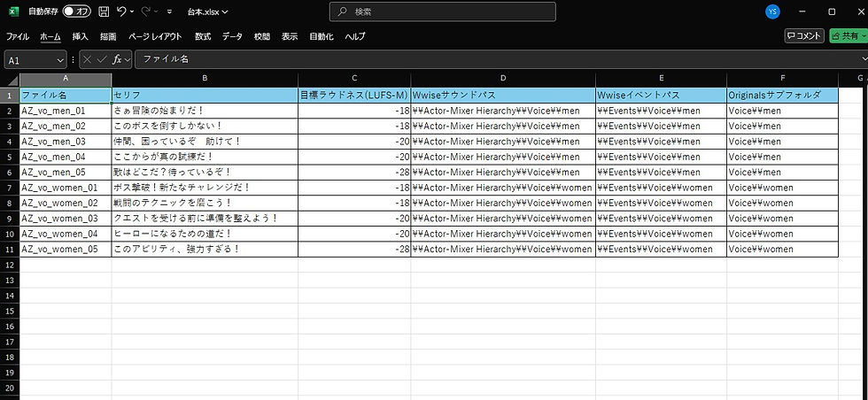Click the Originalsサブフォルダ header cell

tap(783, 96)
